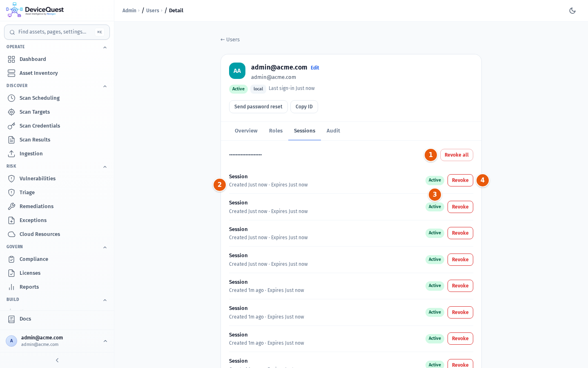Collapse the RISK section
Viewport: 588px width, 368px height.
[x=105, y=167]
